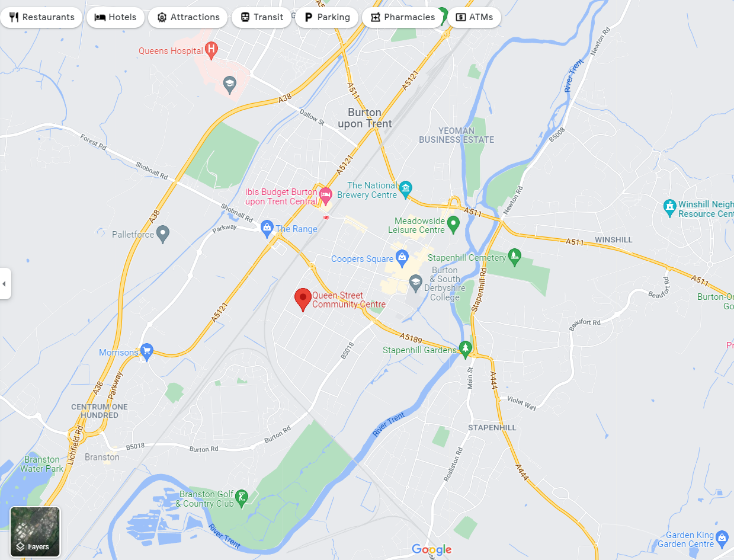Click the Palletforce grey location pin
Viewport: 734px width, 560px height.
(163, 234)
